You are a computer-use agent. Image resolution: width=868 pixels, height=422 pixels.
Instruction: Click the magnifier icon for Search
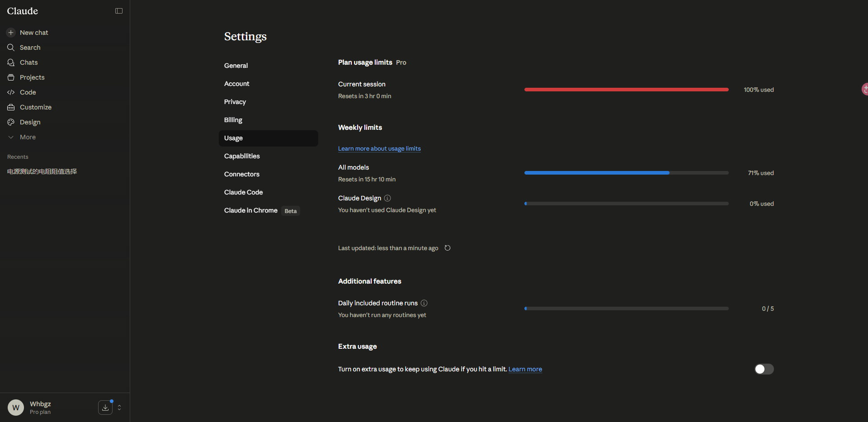(x=11, y=47)
